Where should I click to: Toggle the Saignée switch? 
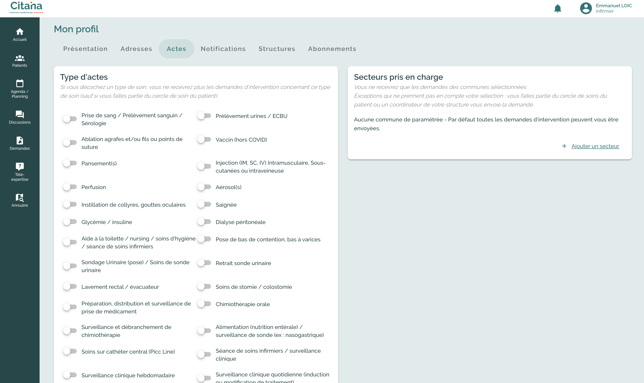point(204,204)
